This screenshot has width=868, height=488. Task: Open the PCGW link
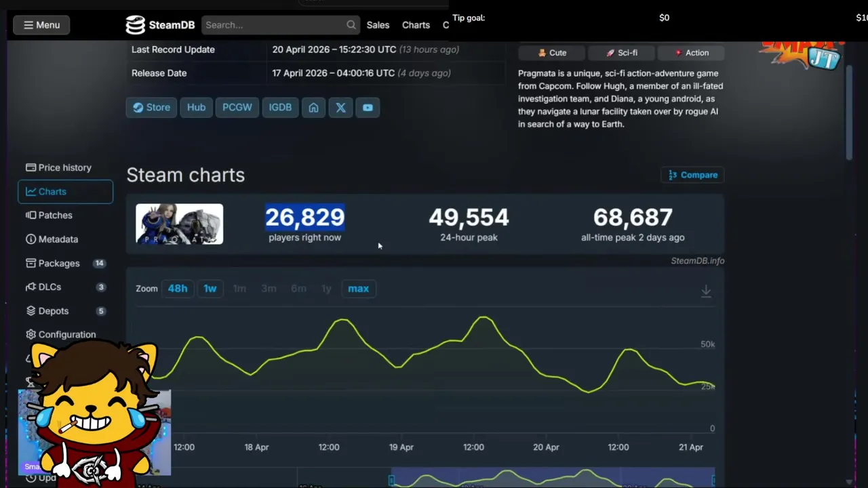pos(237,107)
